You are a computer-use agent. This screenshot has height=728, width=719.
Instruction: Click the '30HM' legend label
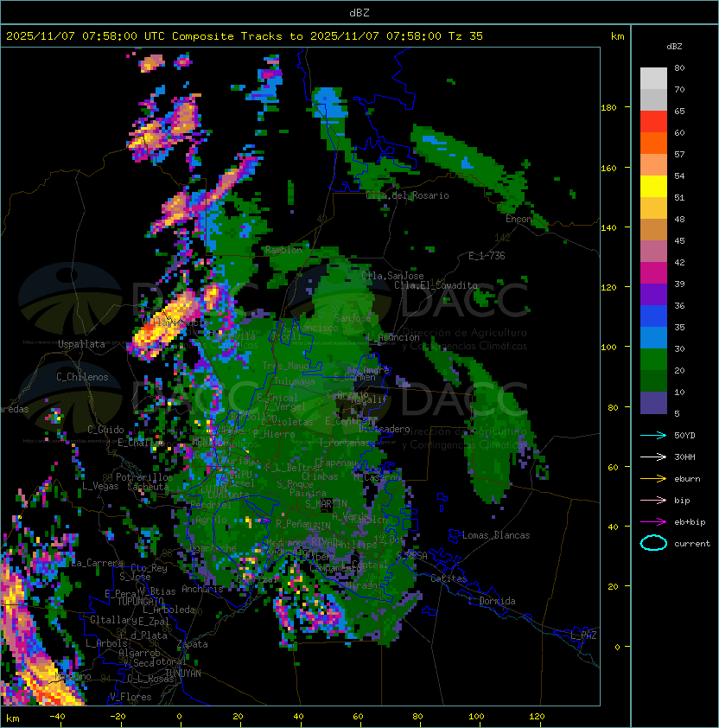(684, 457)
